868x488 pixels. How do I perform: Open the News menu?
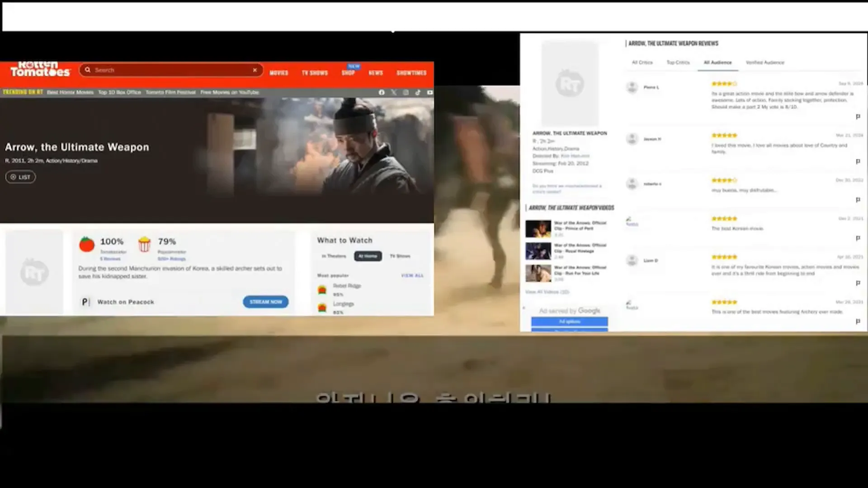pyautogui.click(x=375, y=73)
